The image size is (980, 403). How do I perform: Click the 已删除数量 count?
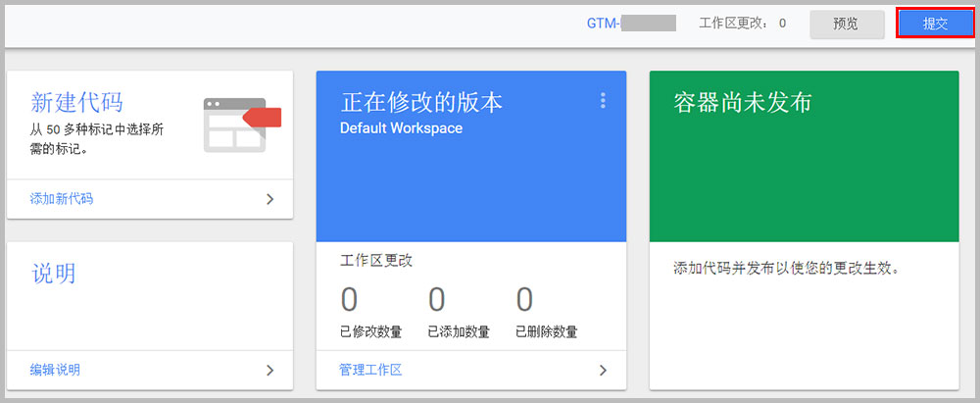tap(524, 300)
